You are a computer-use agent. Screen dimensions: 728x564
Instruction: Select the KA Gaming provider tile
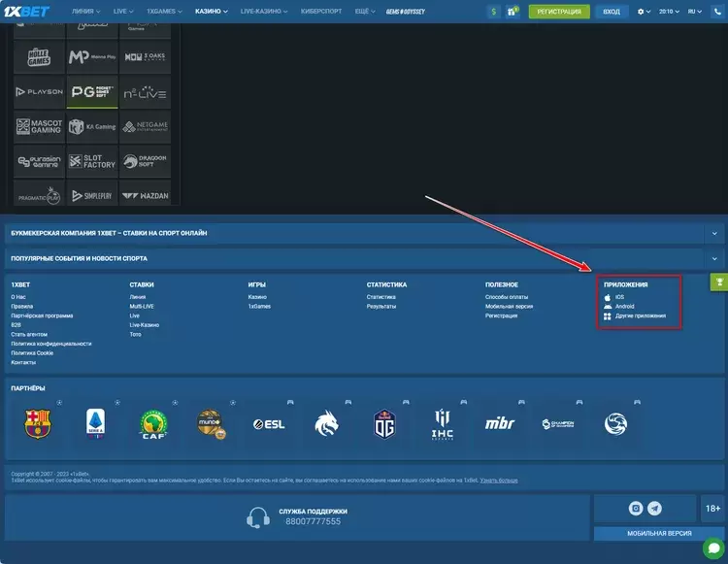92,126
